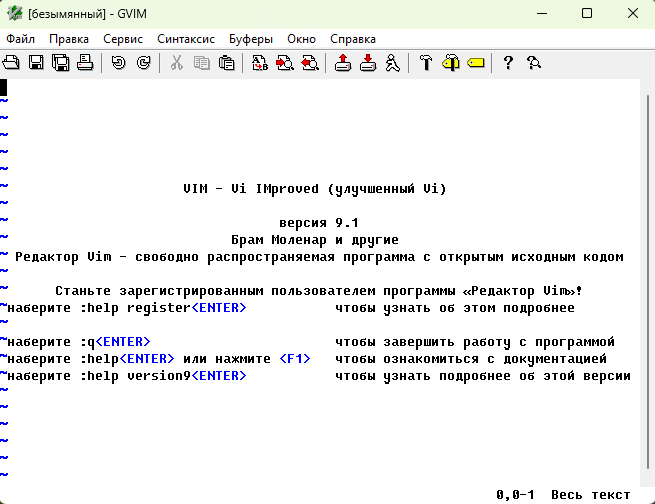The width and height of the screenshot is (655, 504).
Task: Click the Print toolbar icon
Action: (85, 63)
